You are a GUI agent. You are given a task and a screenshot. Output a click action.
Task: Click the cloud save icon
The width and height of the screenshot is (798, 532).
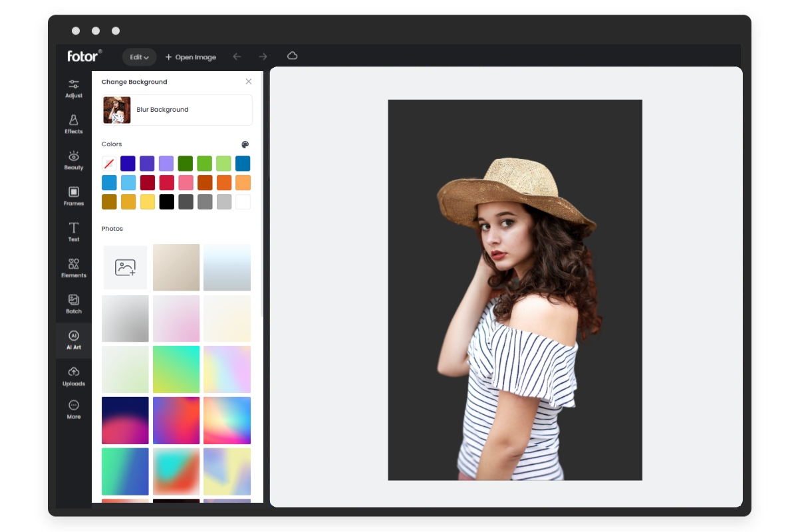point(293,56)
